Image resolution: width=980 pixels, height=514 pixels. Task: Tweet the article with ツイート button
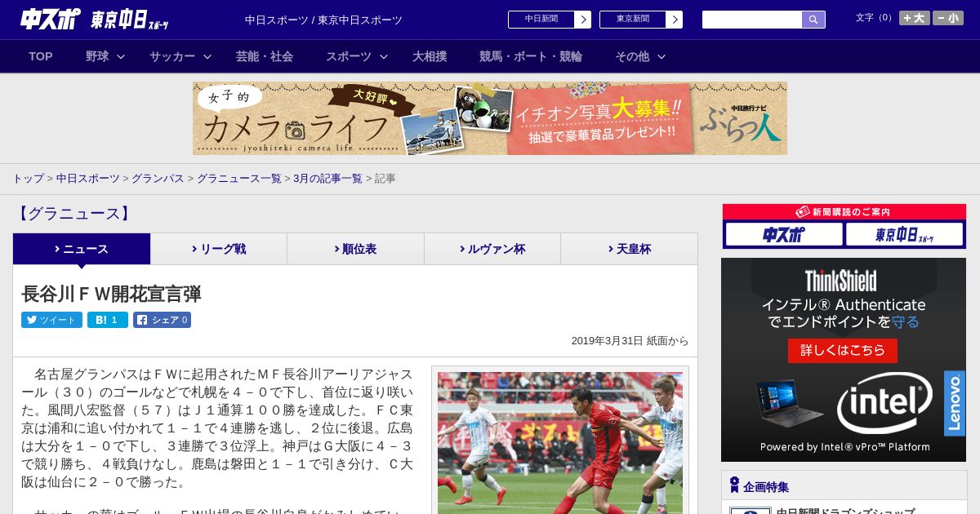[x=51, y=320]
